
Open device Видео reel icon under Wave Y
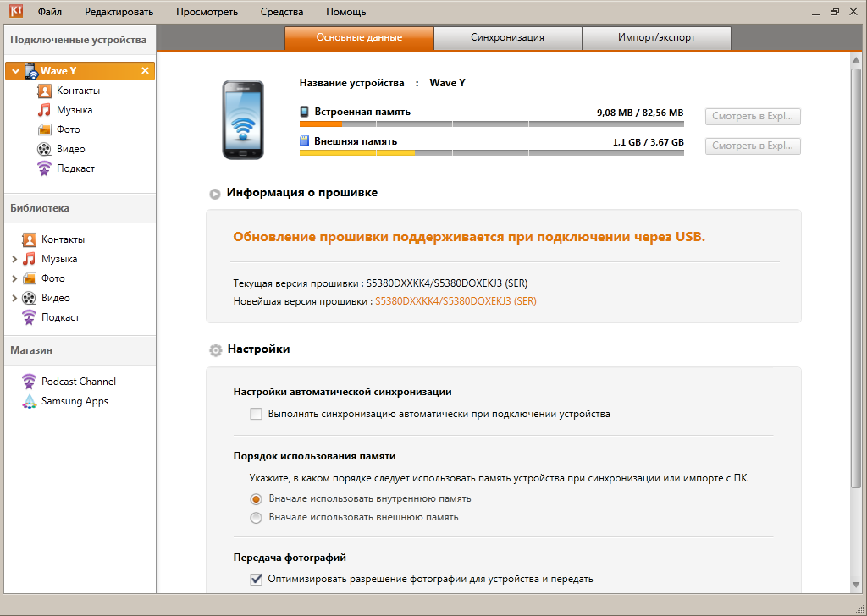pos(44,149)
